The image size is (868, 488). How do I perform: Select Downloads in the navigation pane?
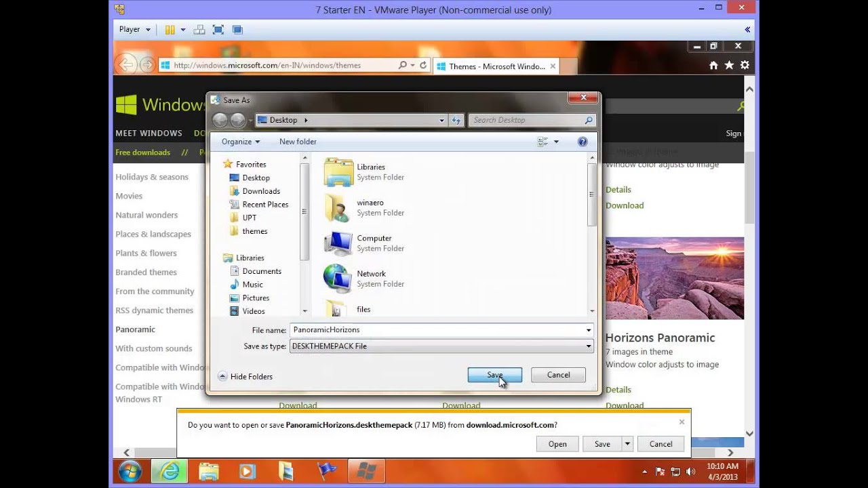click(261, 191)
